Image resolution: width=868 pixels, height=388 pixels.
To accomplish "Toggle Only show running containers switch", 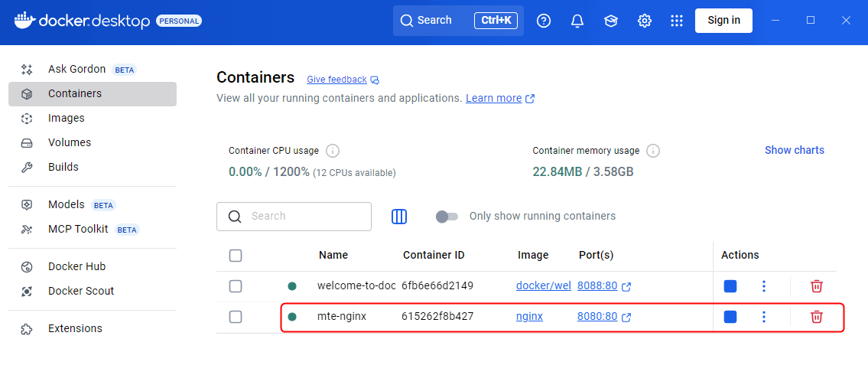I will pos(447,217).
